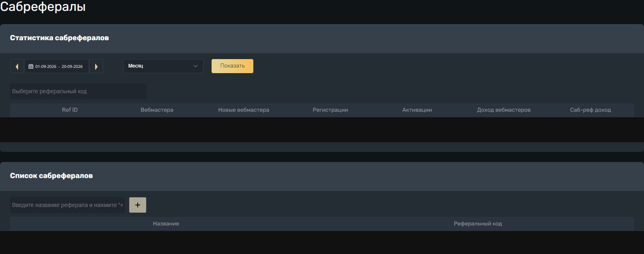Click the Статистика сабрефералов panel title
This screenshot has height=254, width=644.
pyautogui.click(x=59, y=38)
